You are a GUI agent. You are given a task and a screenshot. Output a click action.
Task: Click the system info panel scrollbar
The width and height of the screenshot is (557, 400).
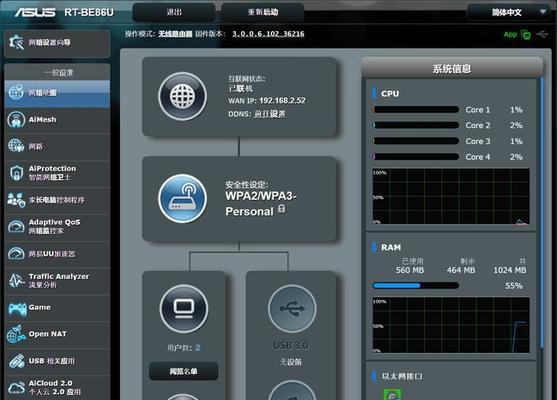coord(542,213)
